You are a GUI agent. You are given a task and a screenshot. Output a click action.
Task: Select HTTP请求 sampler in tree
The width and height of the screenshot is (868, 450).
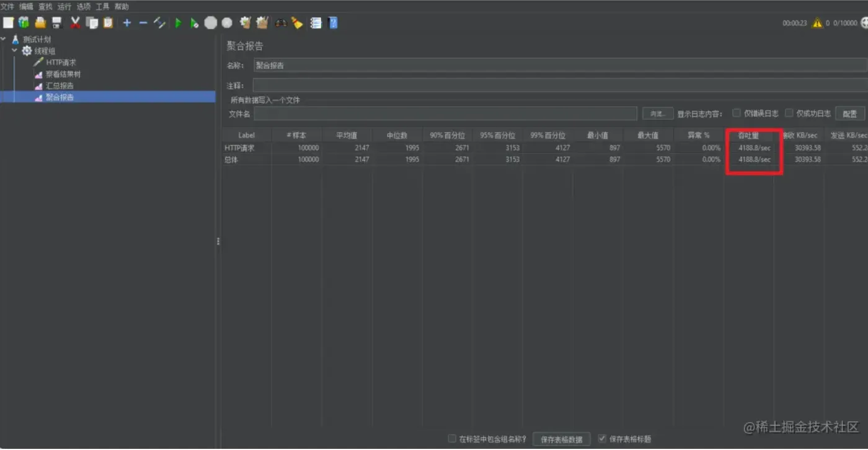[61, 63]
